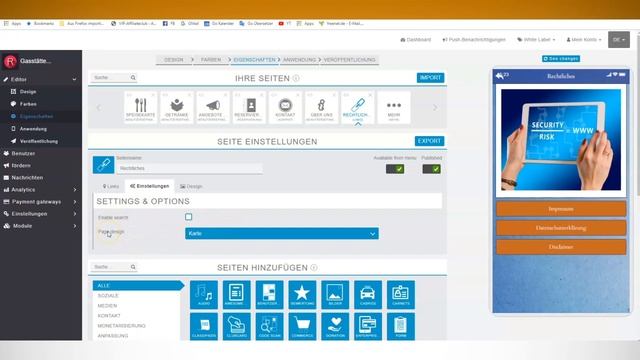Click the search magnifier in Ihre Seiten
640x360 pixels.
(x=133, y=78)
